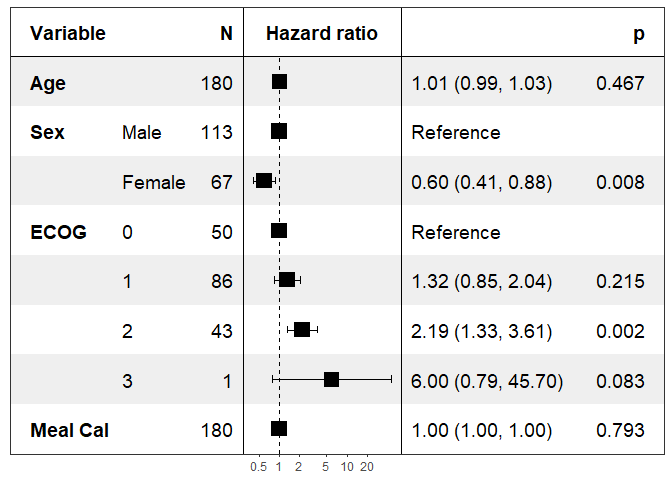The image size is (672, 480).
Task: Click the "ECOG" variable label
Action: pyautogui.click(x=58, y=233)
